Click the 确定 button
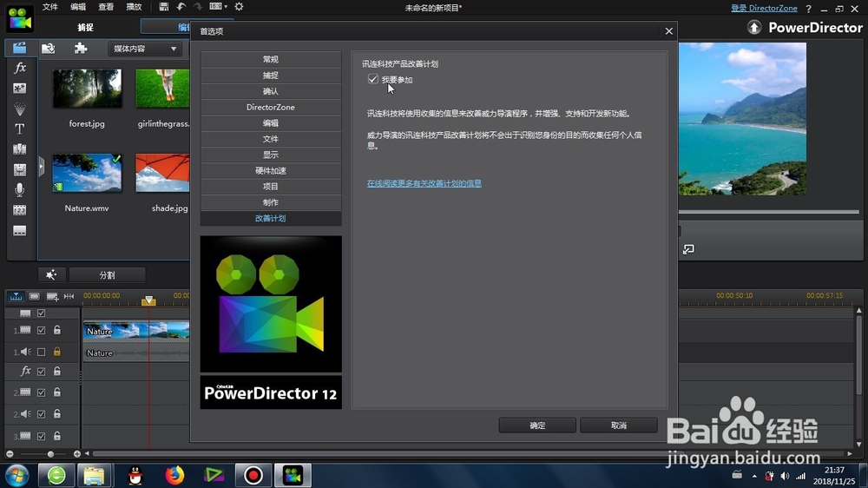Screen dimensions: 868x488 pos(537,425)
